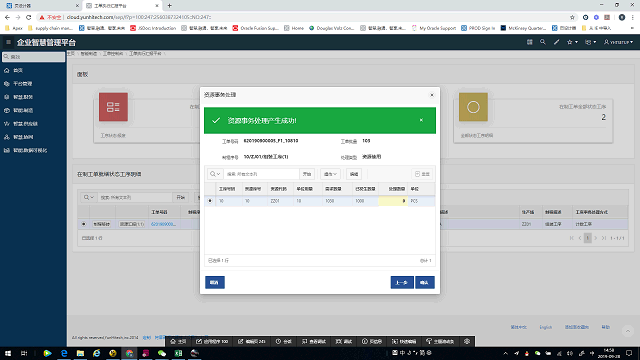The image size is (640, 360).
Task: Click the search magnifier icon in platform header
Action: (542, 42)
